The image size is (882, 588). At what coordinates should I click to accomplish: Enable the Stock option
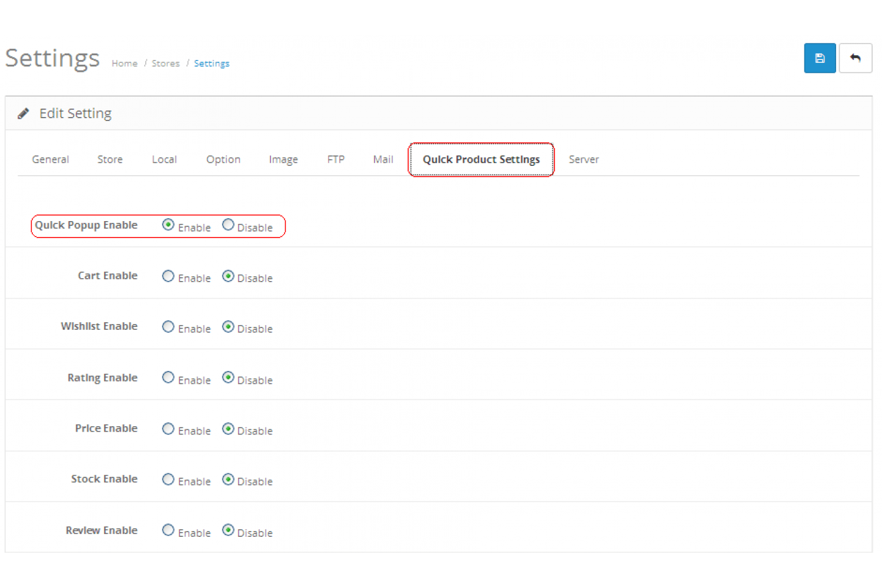(168, 479)
